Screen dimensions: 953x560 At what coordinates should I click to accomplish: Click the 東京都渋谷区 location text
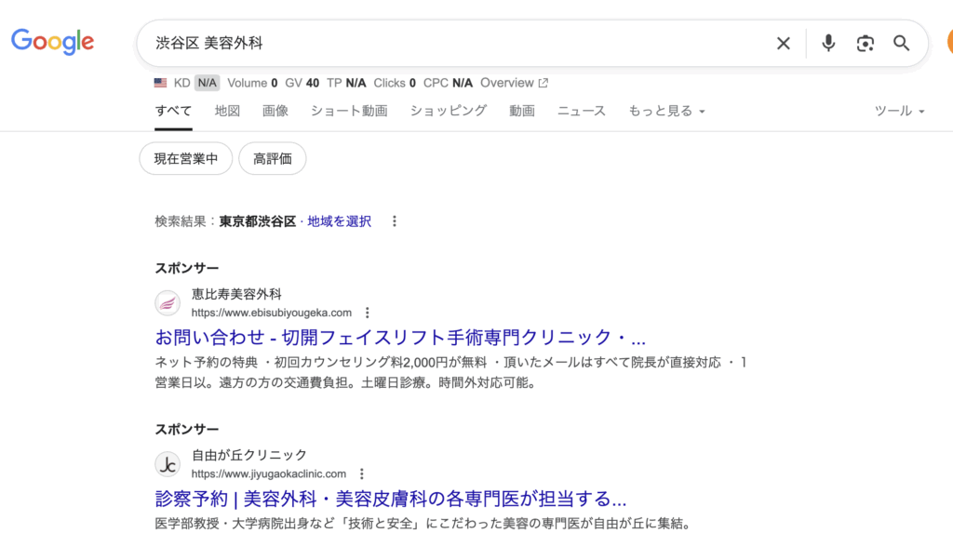click(258, 221)
